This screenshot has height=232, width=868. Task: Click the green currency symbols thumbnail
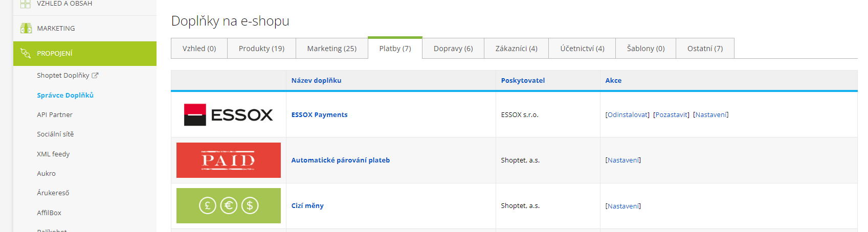(x=228, y=205)
